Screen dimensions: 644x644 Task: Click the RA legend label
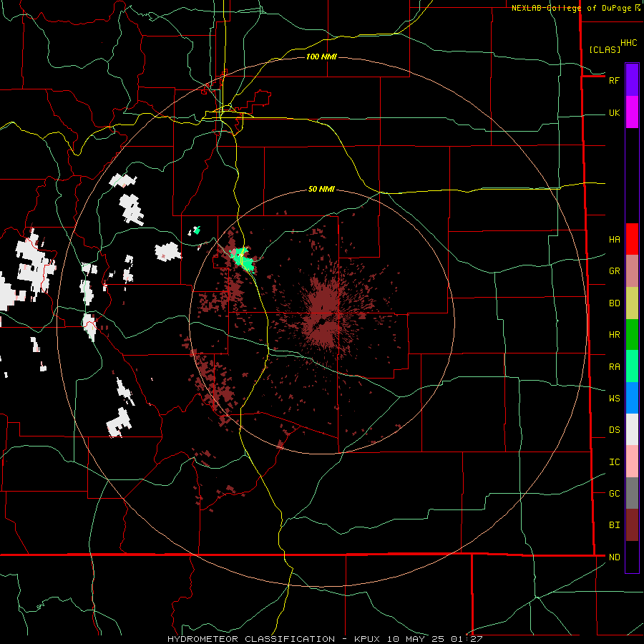click(615, 367)
